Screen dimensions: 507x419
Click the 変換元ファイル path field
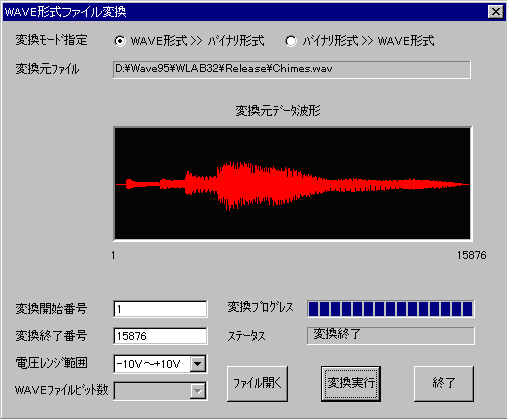click(292, 70)
